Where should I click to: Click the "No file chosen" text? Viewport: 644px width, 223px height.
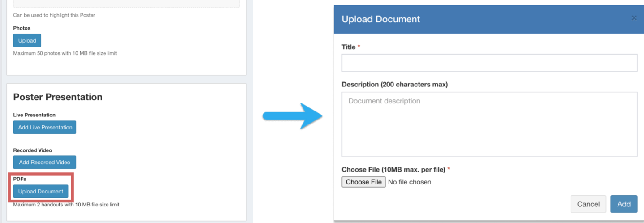click(x=409, y=182)
